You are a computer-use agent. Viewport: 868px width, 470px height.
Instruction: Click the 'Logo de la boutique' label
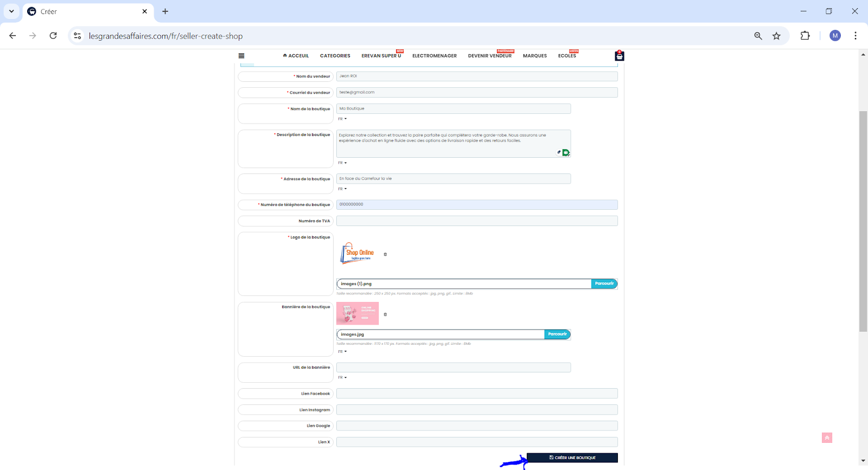pos(309,237)
